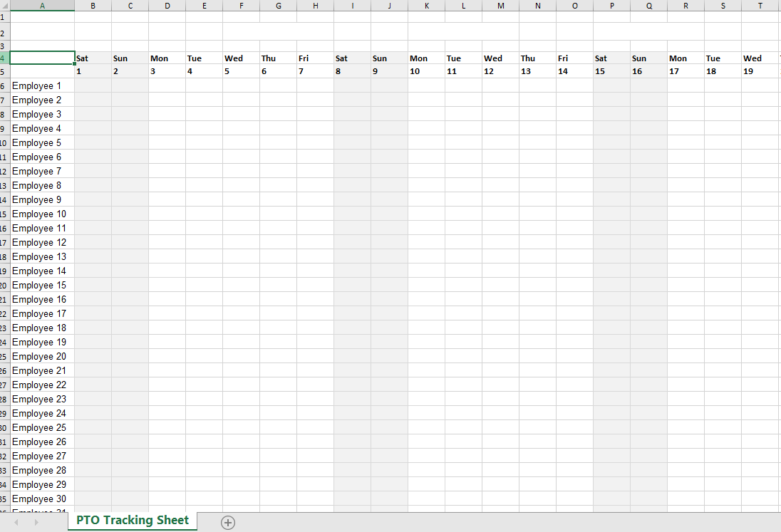Select the row 1 header
The width and height of the screenshot is (781, 532).
click(4, 16)
